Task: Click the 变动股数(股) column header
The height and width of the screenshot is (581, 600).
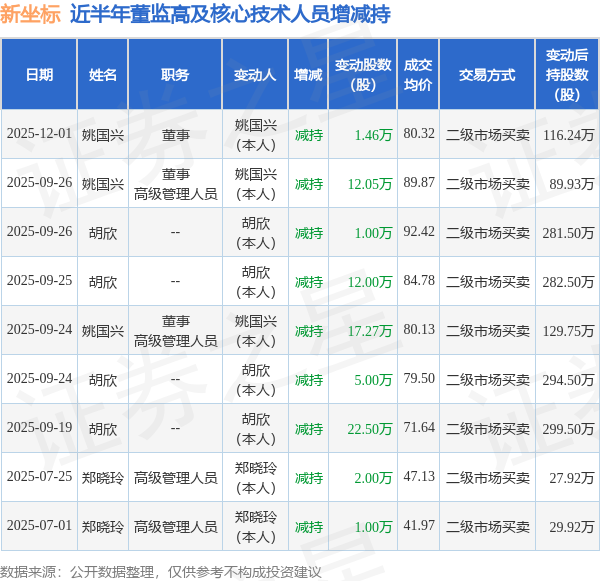Action: pyautogui.click(x=363, y=75)
